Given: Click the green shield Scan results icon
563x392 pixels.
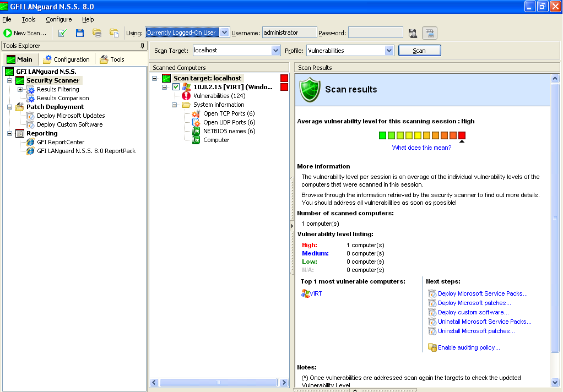Looking at the screenshot, I should [310, 90].
